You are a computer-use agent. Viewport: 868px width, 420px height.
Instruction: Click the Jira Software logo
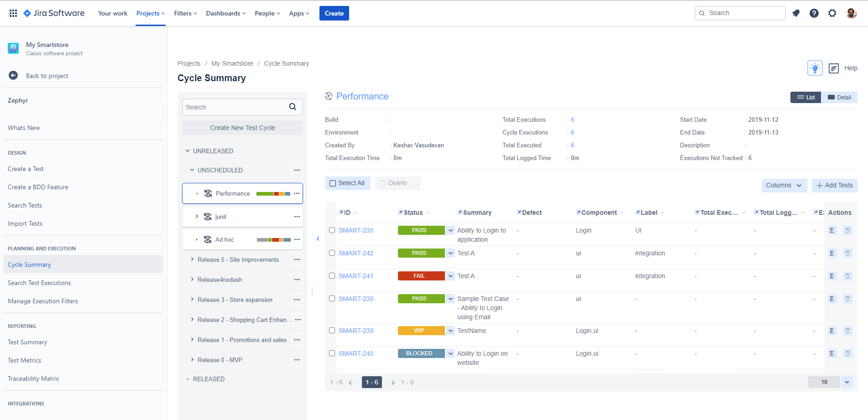pos(54,13)
